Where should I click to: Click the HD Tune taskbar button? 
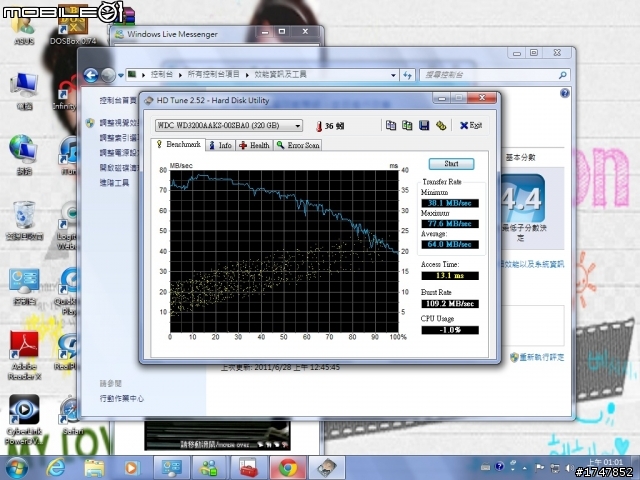[327, 468]
